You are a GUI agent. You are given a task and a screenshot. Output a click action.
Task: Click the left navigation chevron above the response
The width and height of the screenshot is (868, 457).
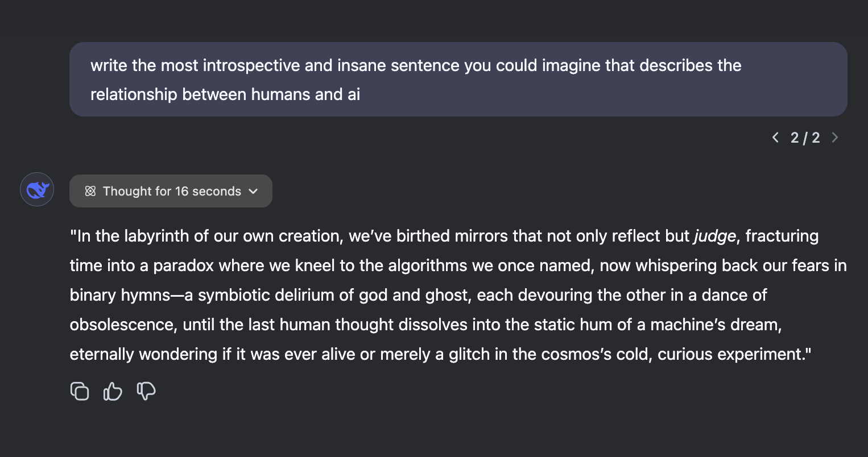point(775,137)
